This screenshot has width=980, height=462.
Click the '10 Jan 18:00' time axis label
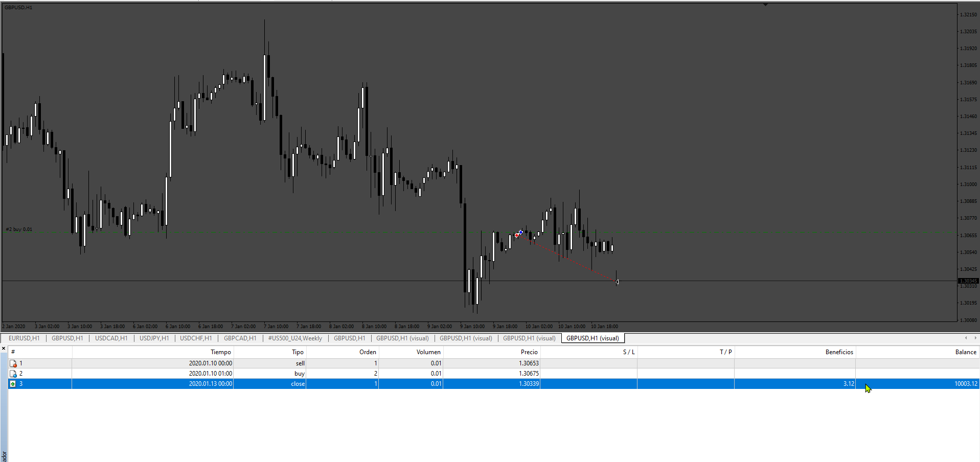pyautogui.click(x=604, y=326)
